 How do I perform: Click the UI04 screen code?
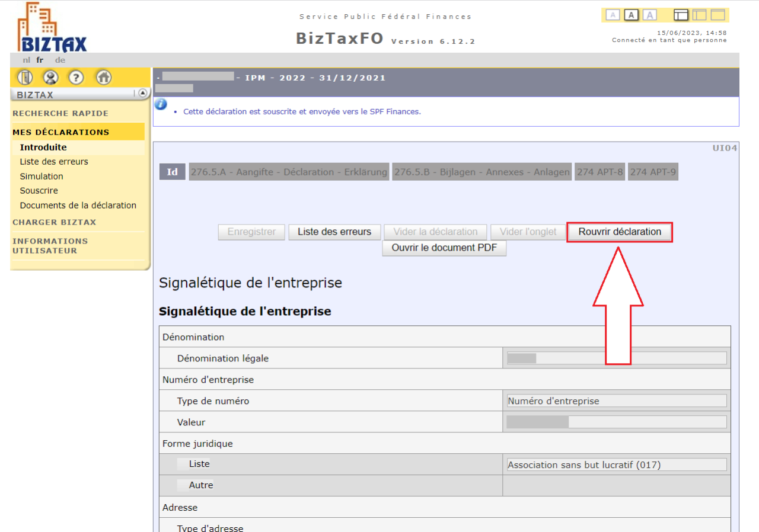pyautogui.click(x=725, y=148)
